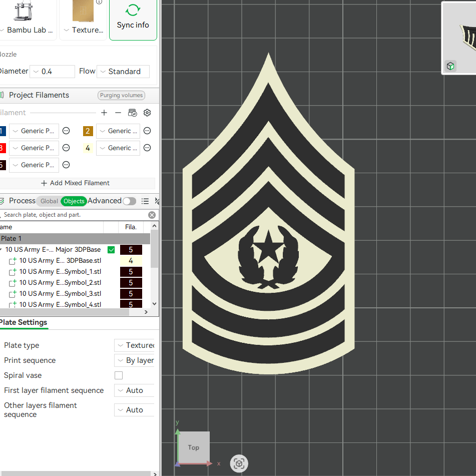Open the Plate type dropdown
The image size is (476, 476).
click(x=134, y=345)
